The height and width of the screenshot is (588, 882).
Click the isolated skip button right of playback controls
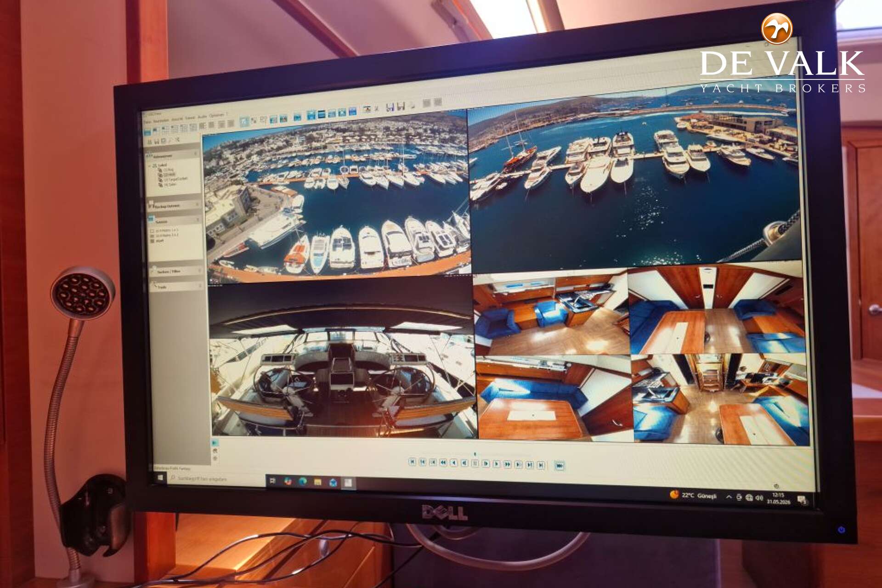pyautogui.click(x=560, y=465)
